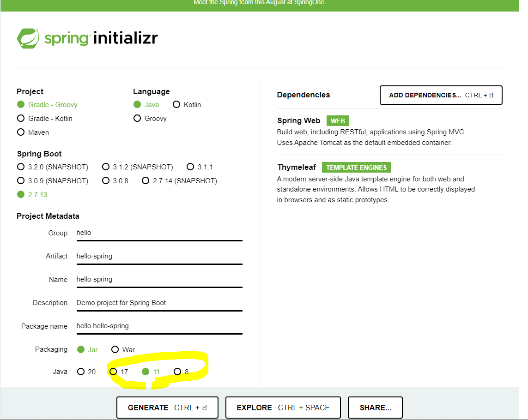Select Spring Boot version 2.7.13
Viewport: 528px width, 420px height.
(x=32, y=194)
